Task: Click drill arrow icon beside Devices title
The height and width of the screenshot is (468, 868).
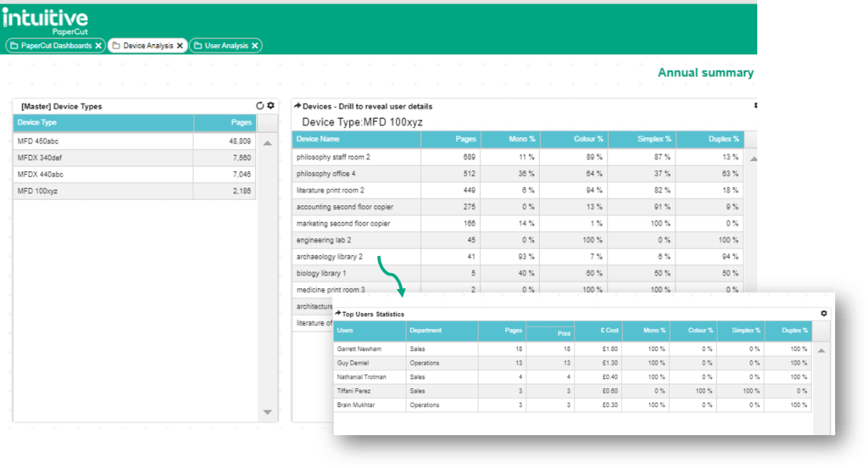Action: 298,106
